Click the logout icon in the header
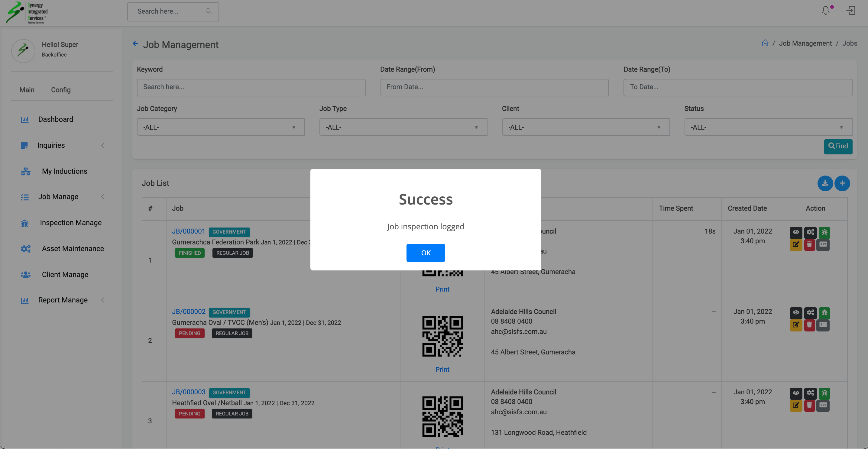This screenshot has height=449, width=868. tap(850, 11)
